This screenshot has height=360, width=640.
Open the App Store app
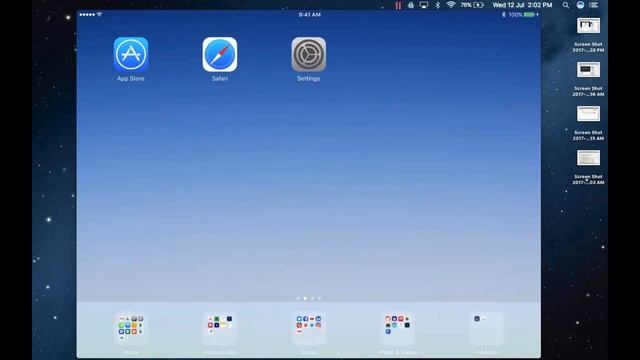tap(131, 54)
